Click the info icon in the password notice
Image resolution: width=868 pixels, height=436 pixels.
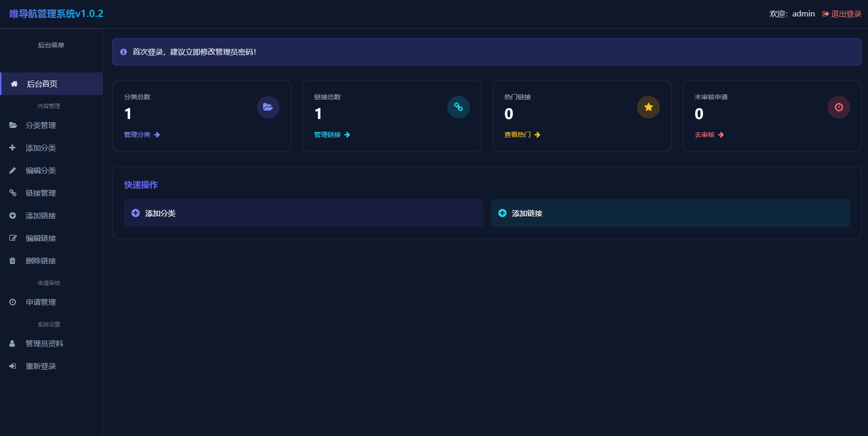124,52
